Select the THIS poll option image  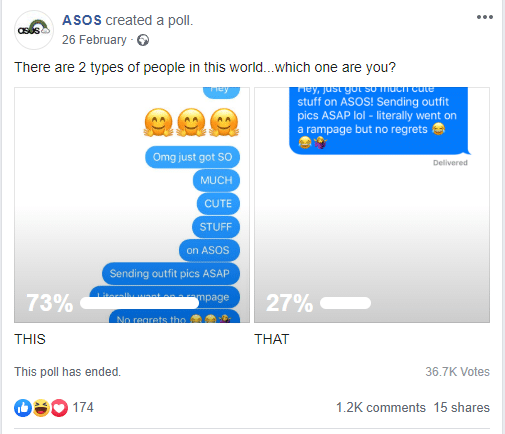pyautogui.click(x=132, y=205)
